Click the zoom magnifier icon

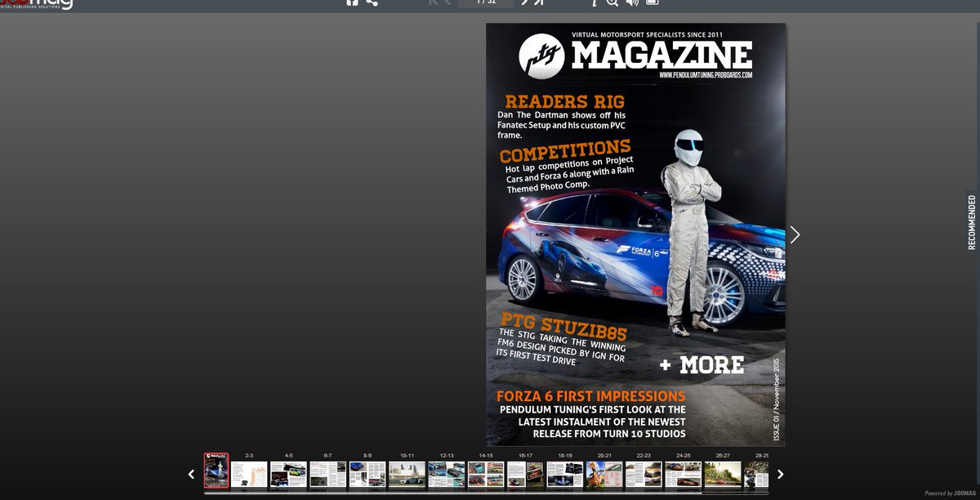[x=612, y=2]
